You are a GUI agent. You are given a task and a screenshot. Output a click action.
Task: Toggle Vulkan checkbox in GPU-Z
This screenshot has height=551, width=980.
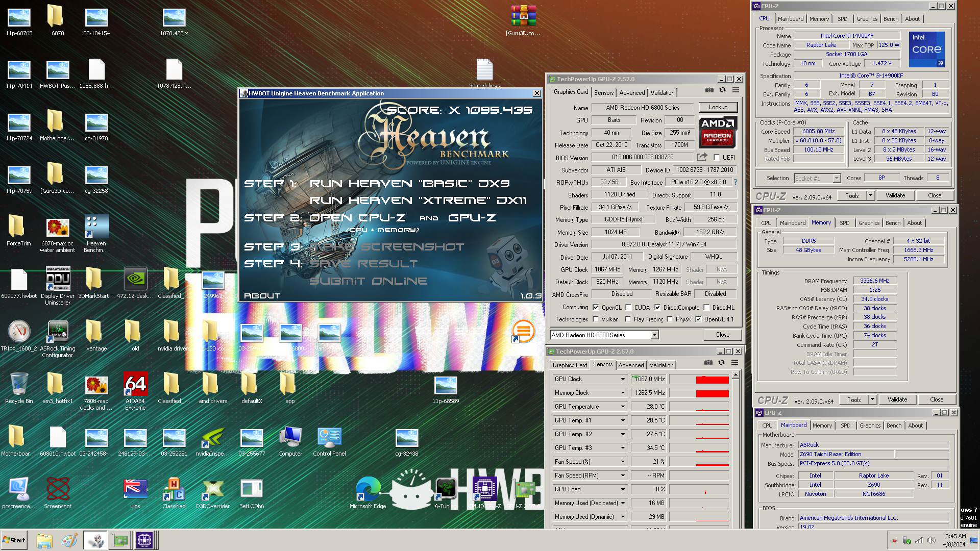[596, 319]
